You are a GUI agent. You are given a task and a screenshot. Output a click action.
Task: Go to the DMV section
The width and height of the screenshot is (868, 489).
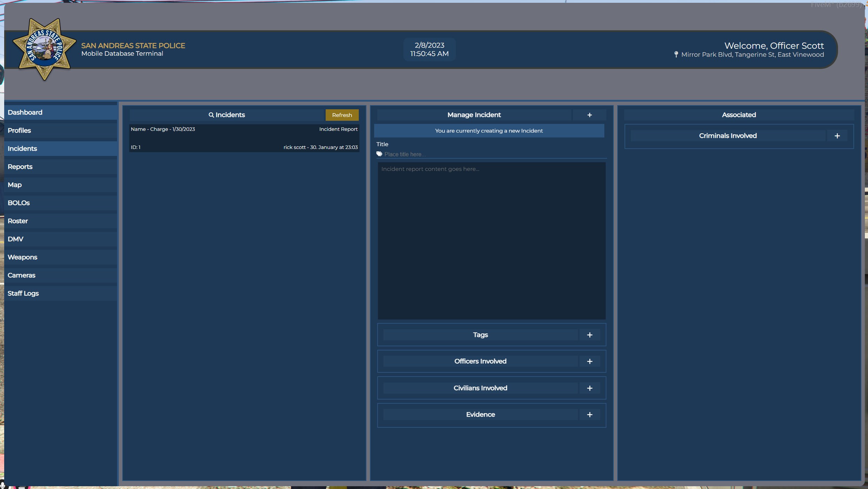(61, 239)
